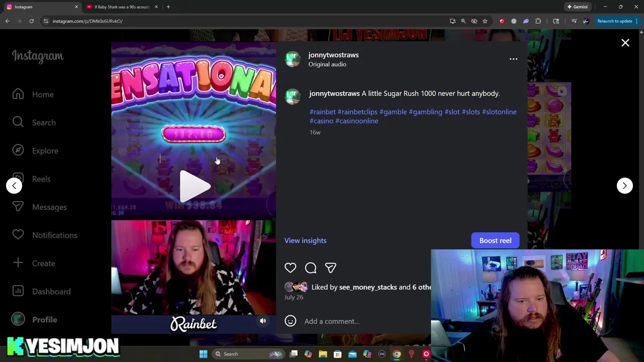Open the #gamble hashtag
This screenshot has height=362, width=644.
393,112
